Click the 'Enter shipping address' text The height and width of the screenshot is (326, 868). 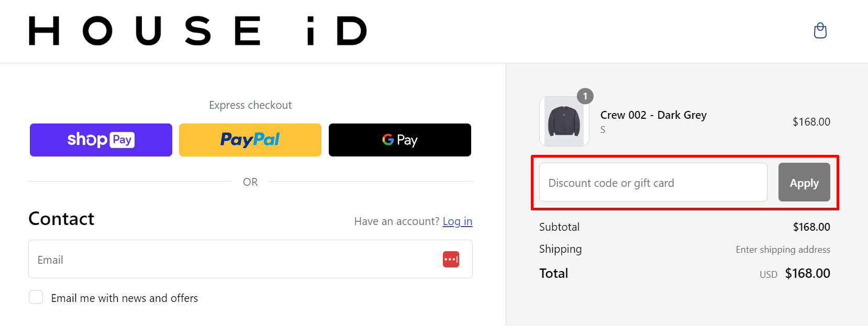tap(783, 250)
